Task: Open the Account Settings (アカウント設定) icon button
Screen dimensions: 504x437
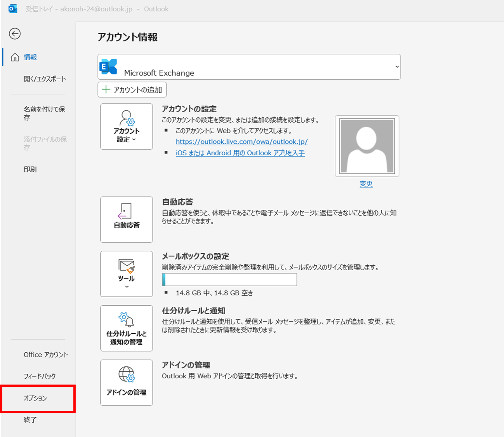Action: [x=127, y=127]
